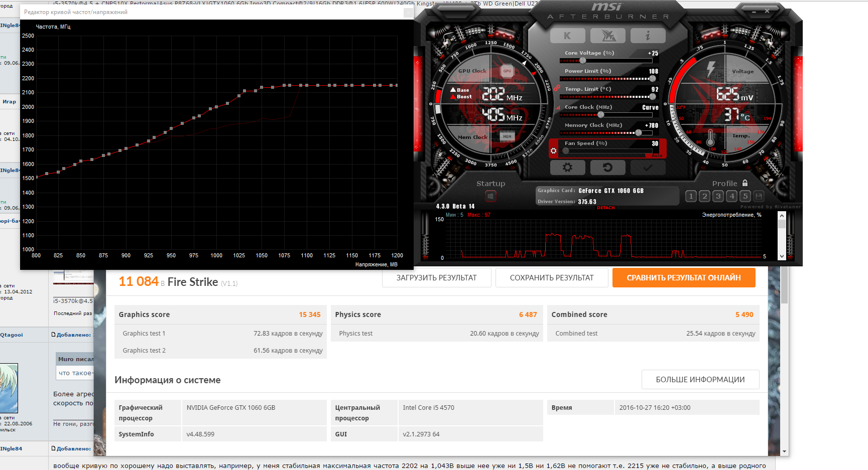Click Graphics Card GeForce GTX 1060 6GB text

pyautogui.click(x=590, y=191)
